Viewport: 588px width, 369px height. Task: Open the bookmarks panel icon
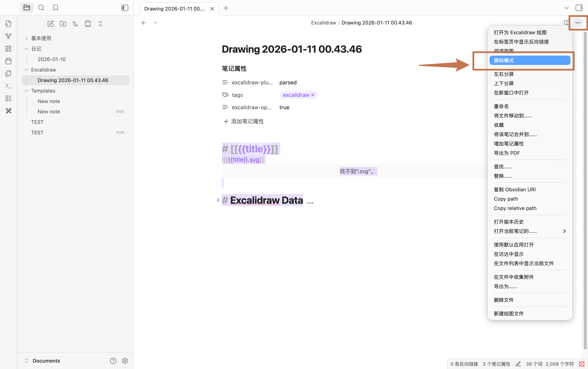56,8
